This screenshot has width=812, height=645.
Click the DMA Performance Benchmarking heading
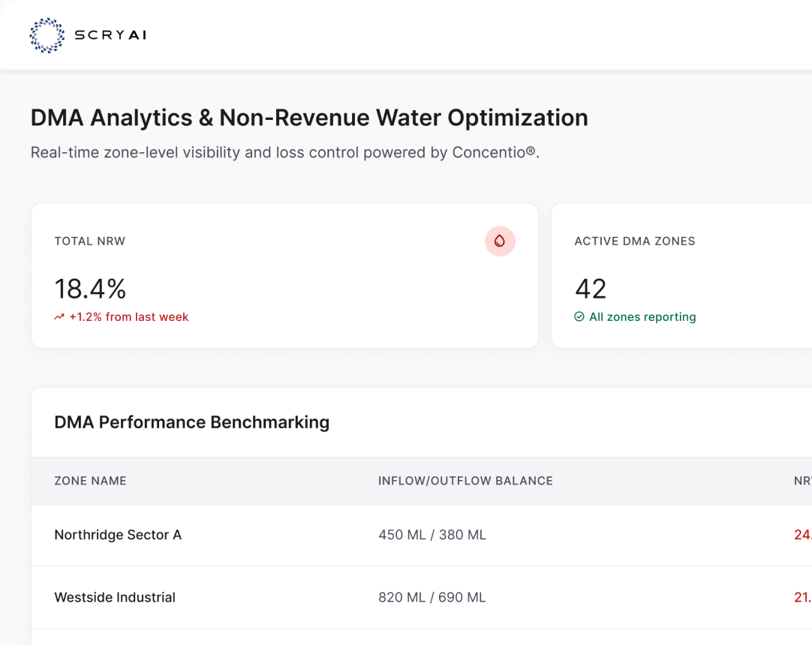[x=191, y=422]
